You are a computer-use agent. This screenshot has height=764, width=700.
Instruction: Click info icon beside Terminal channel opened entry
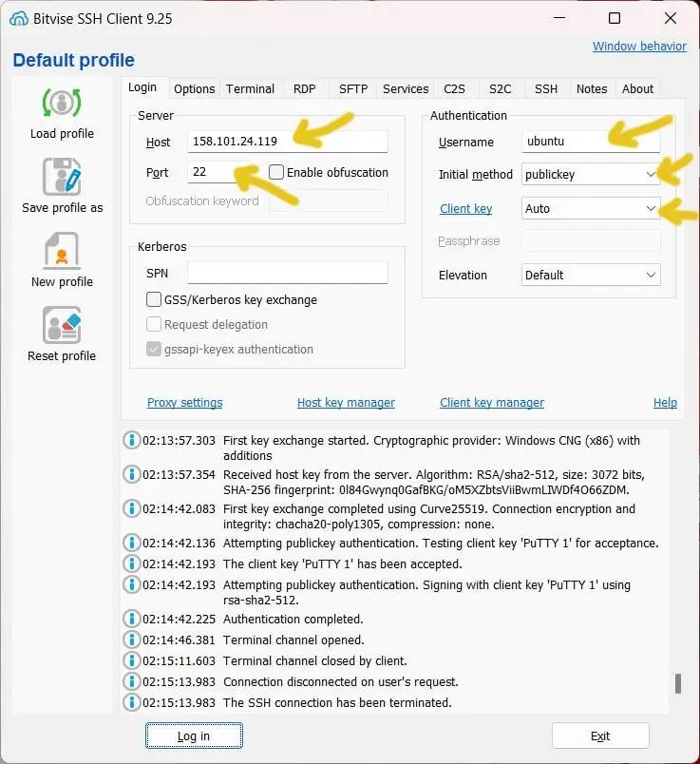click(131, 640)
